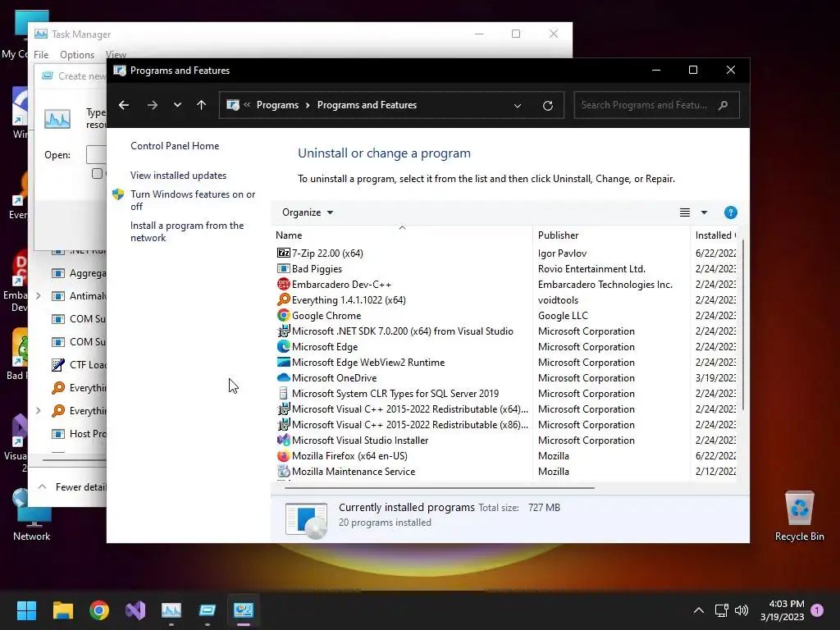Click the volume speaker tray icon
This screenshot has width=840, height=630.
[x=742, y=610]
